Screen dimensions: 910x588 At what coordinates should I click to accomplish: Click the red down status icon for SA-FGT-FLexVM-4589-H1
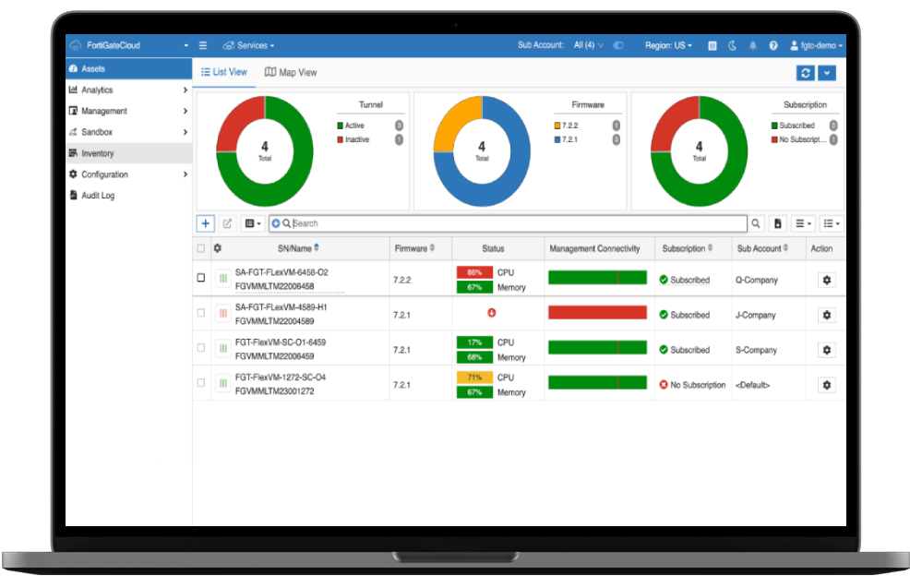pos(492,313)
